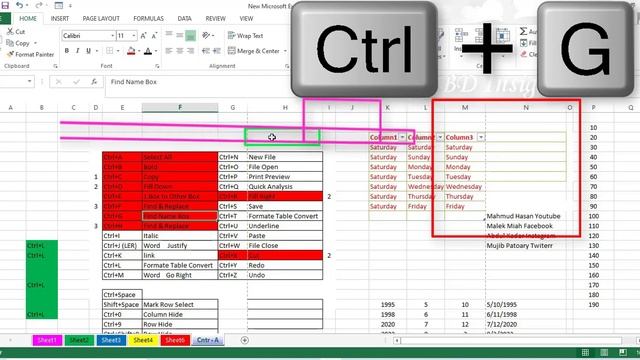Click the Save icon in quick access toolbar

5,5
